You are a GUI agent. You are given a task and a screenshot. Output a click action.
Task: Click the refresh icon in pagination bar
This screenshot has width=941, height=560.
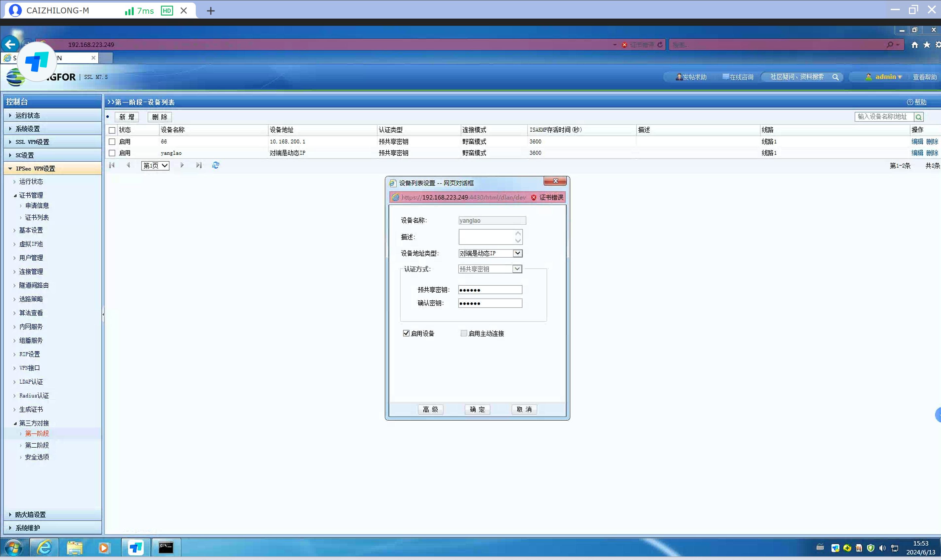click(x=216, y=165)
